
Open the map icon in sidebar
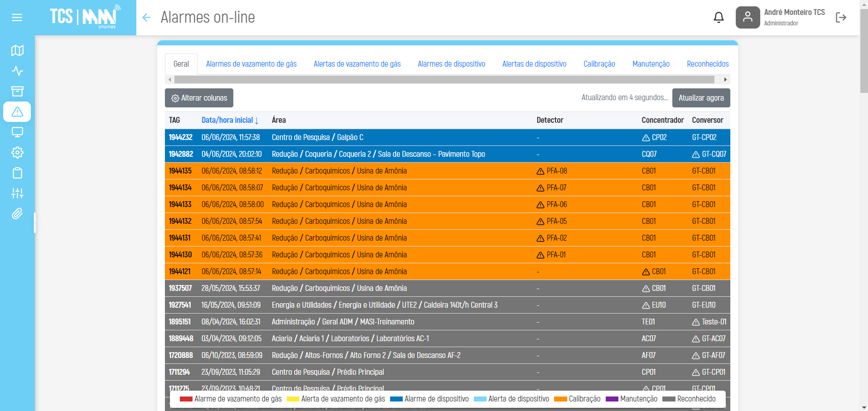(x=17, y=50)
